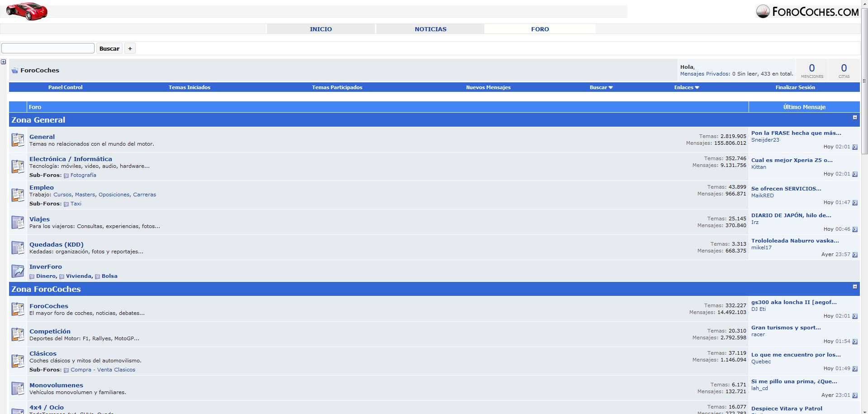This screenshot has height=414, width=868.
Task: Click the Fotografía sub-forum icon
Action: 66,176
